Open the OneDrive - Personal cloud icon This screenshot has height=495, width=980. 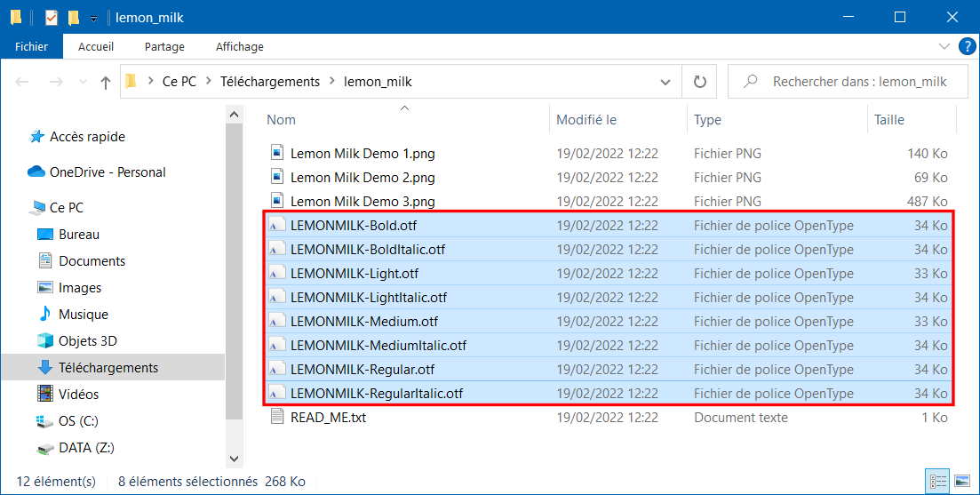coord(36,172)
